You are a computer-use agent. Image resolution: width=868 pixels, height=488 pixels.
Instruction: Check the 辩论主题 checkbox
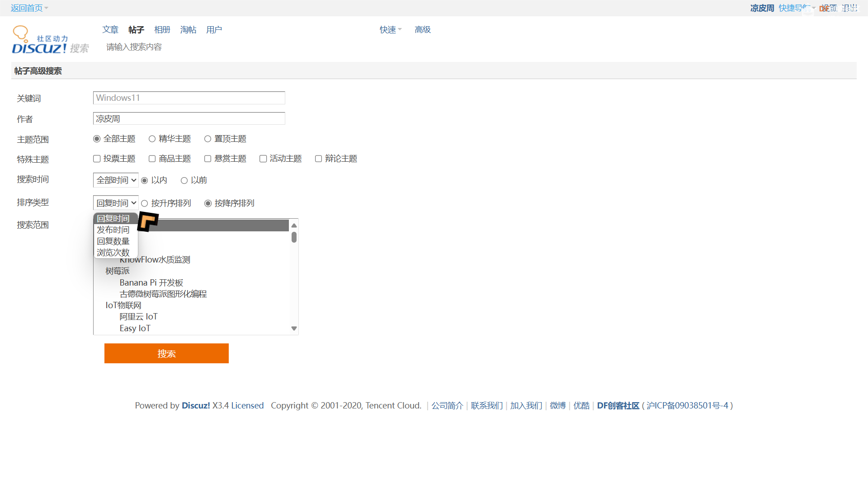[x=319, y=159]
